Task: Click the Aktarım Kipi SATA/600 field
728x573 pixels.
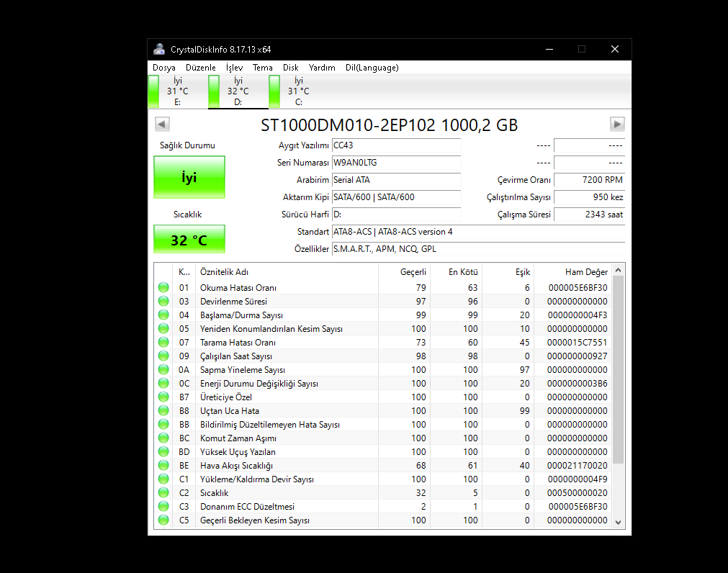Action: pyautogui.click(x=397, y=197)
